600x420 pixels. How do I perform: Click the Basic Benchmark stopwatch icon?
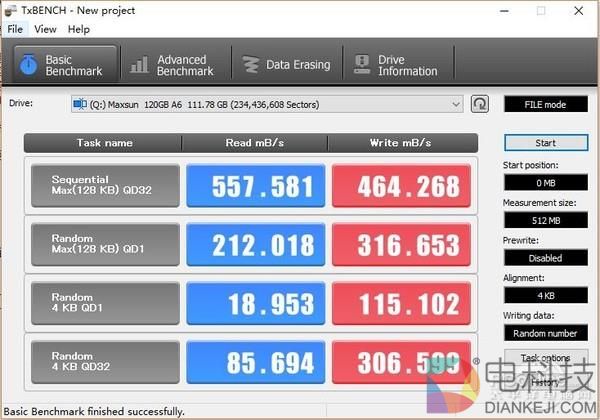pyautogui.click(x=28, y=64)
